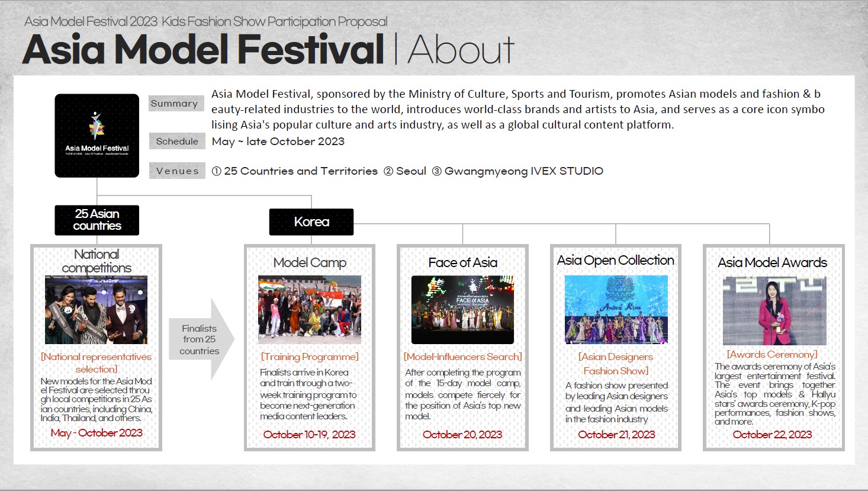Select the Face of Asia stage photo

point(462,310)
